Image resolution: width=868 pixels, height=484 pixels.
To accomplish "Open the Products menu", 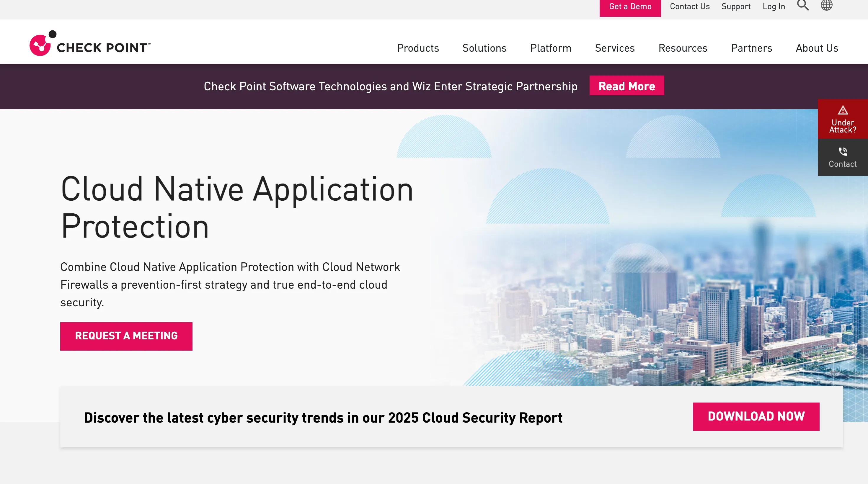I will point(418,48).
